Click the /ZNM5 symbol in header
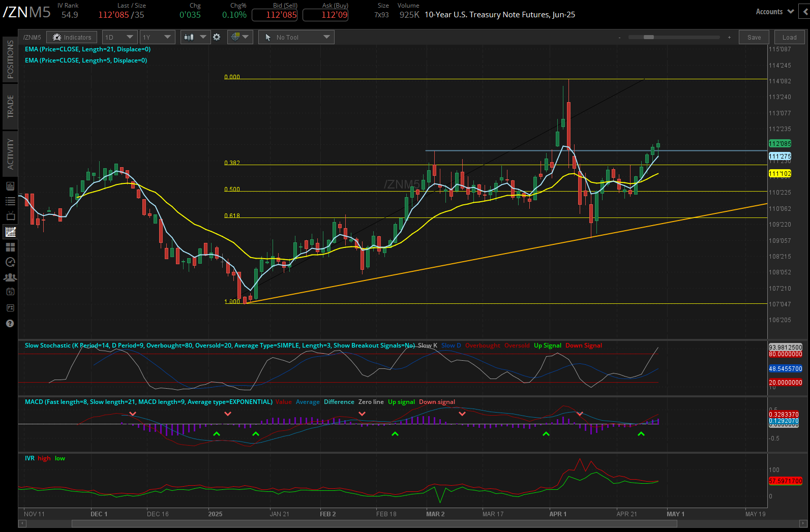 pyautogui.click(x=27, y=12)
